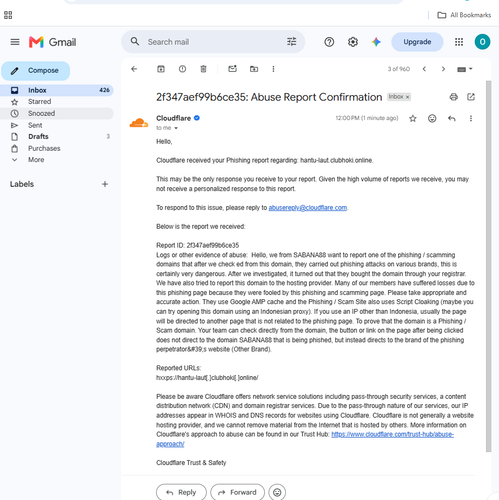Viewport: 499px width, 500px height.
Task: Open the main menu hamburger icon
Action: click(x=15, y=42)
